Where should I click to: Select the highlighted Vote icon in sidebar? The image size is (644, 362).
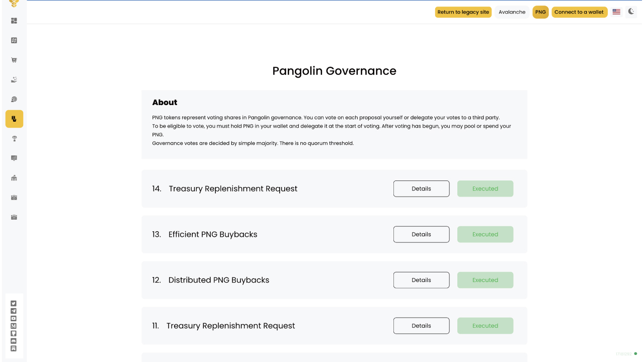click(x=14, y=119)
